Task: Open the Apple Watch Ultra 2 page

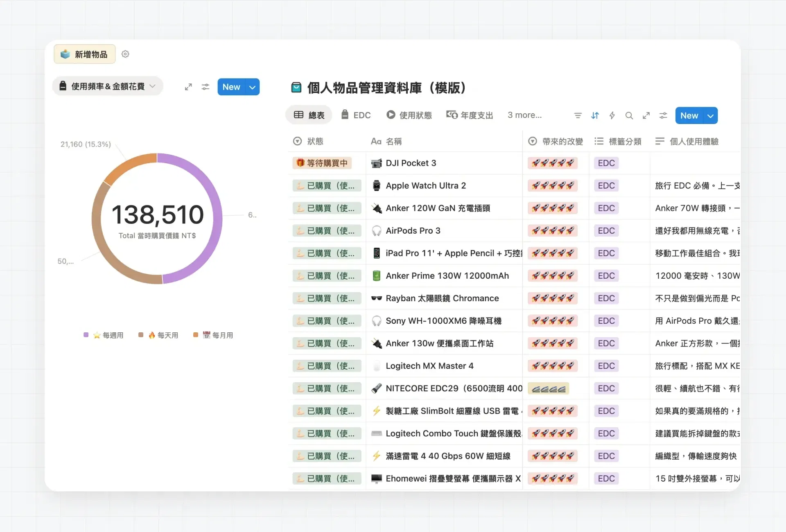Action: pyautogui.click(x=426, y=186)
